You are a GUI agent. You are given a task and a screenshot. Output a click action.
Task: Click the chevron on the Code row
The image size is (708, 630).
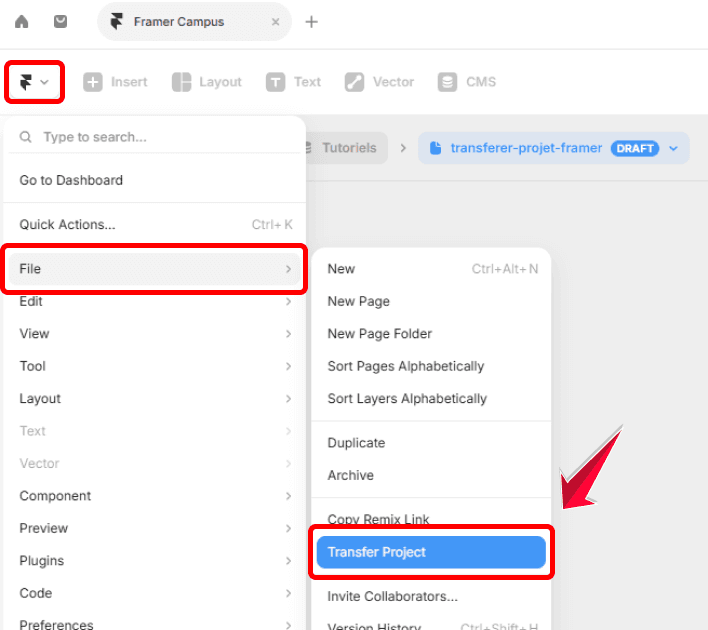pyautogui.click(x=289, y=593)
